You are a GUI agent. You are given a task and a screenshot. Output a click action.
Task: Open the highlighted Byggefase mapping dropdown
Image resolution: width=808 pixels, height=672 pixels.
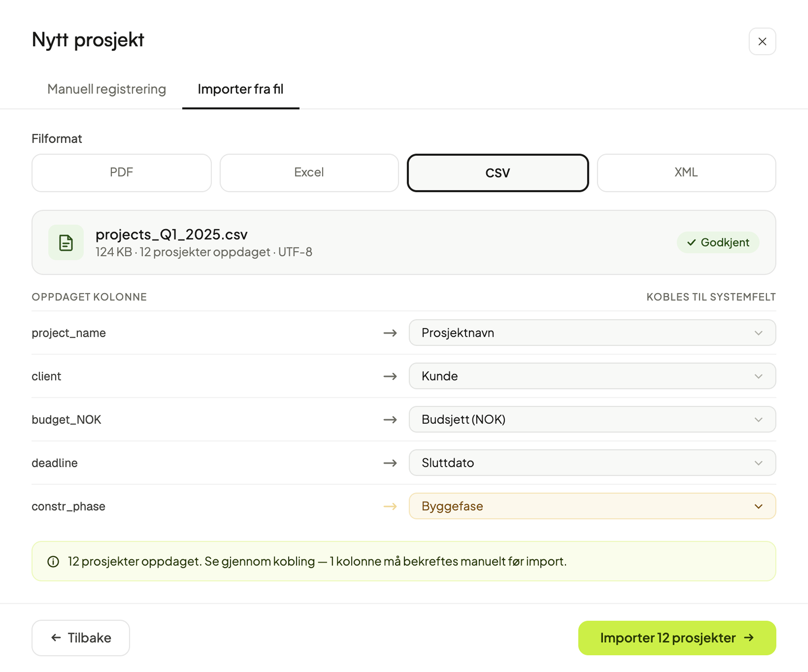click(x=592, y=506)
